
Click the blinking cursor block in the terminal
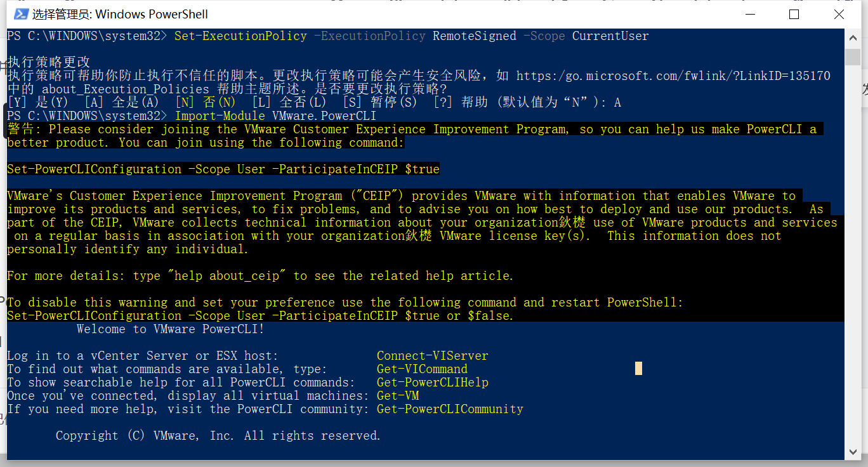pyautogui.click(x=638, y=368)
